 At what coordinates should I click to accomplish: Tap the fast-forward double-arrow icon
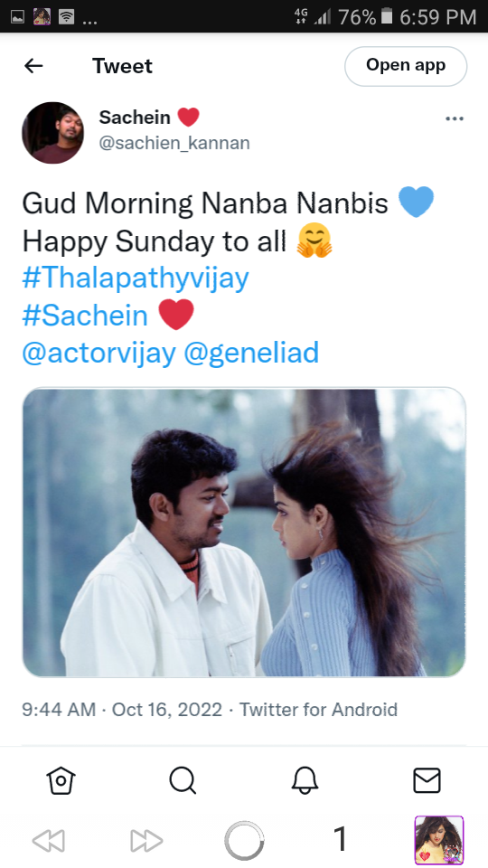[146, 841]
